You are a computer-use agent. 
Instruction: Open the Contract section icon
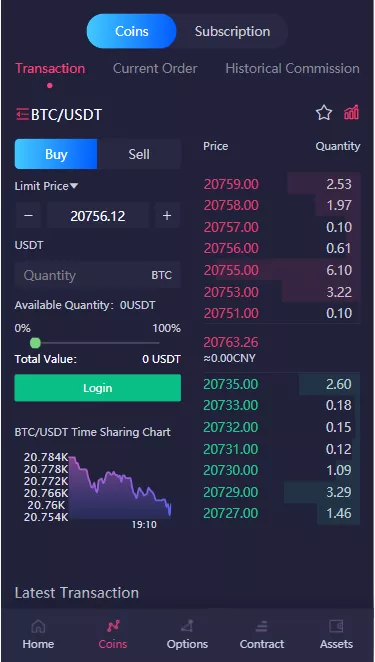point(262,626)
